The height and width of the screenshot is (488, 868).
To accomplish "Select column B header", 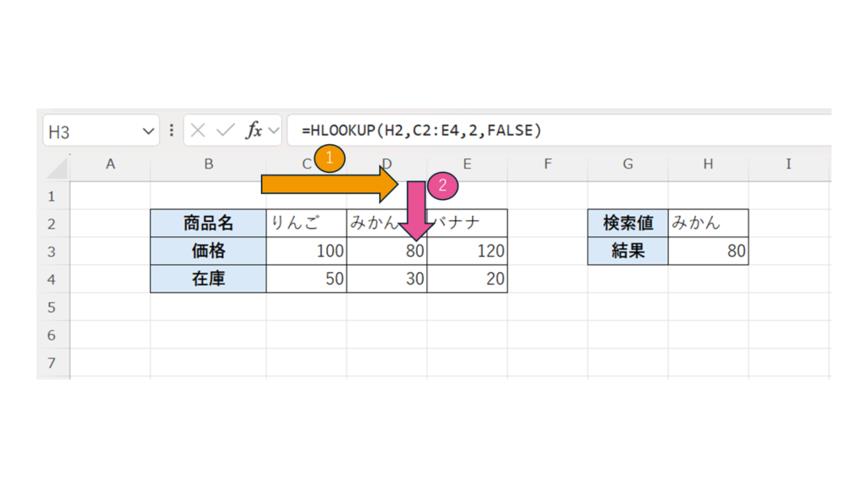I will [209, 164].
